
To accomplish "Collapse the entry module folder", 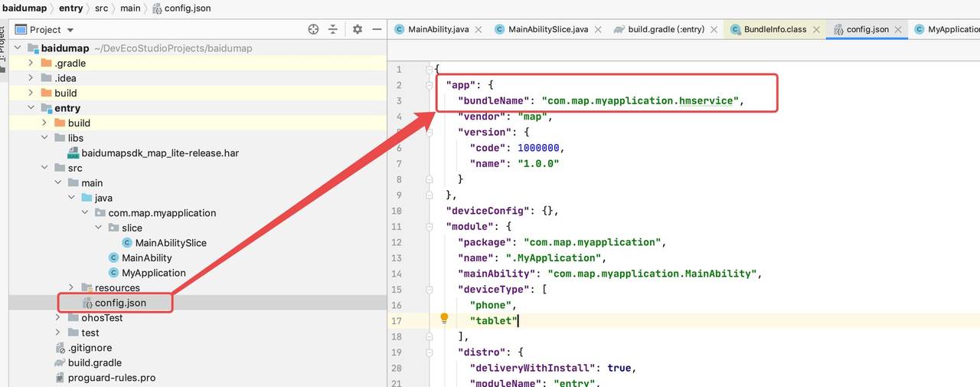I will point(31,108).
